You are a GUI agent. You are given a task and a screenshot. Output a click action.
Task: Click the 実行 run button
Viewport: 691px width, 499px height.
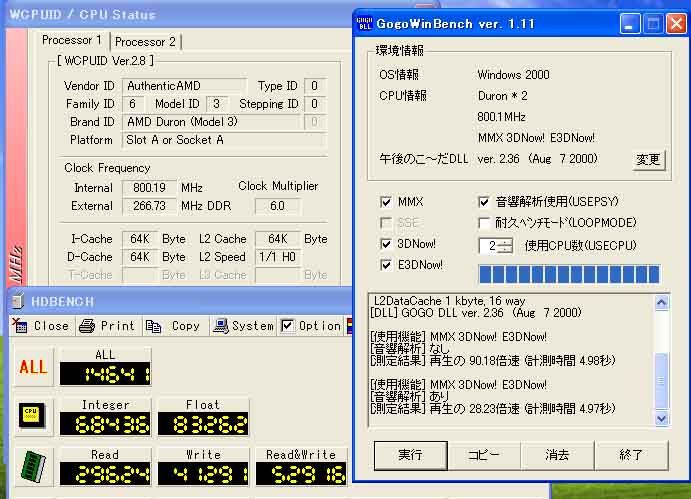[410, 455]
